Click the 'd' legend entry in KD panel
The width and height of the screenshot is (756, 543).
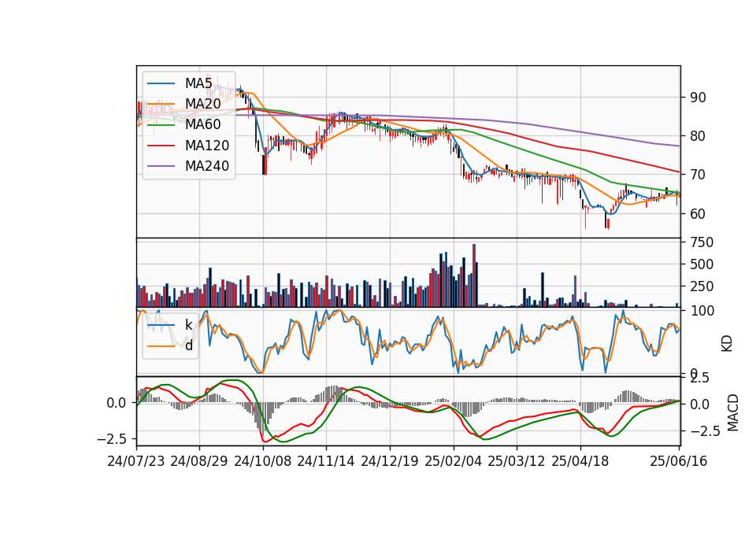pyautogui.click(x=188, y=345)
